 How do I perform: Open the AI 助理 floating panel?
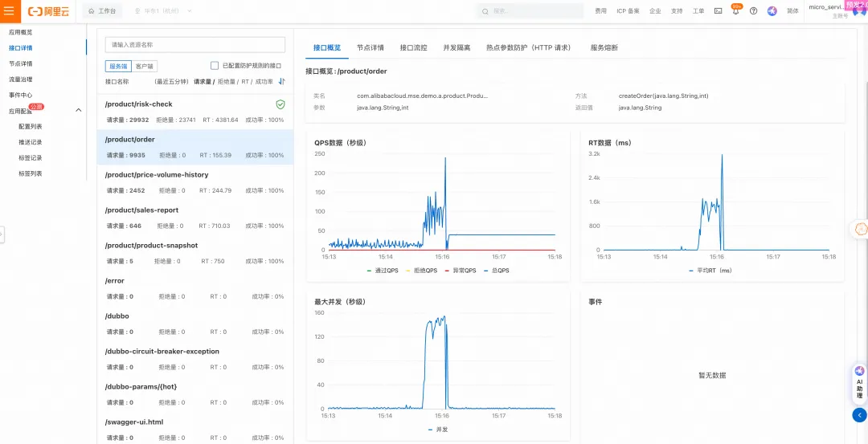(x=859, y=383)
